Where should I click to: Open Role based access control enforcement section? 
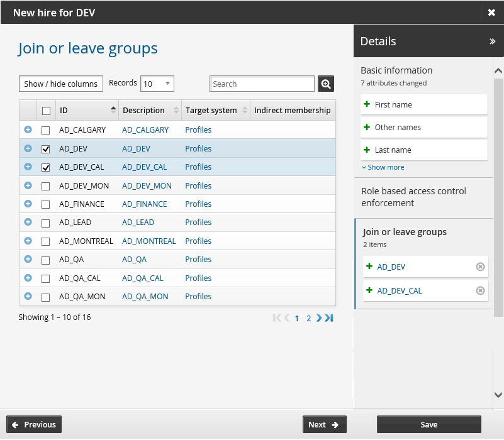(x=413, y=197)
